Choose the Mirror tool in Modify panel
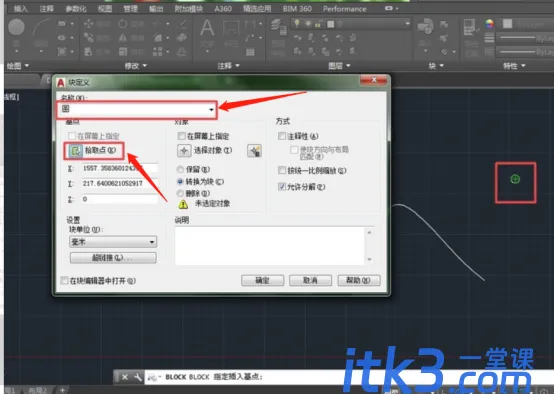 pyautogui.click(x=123, y=38)
